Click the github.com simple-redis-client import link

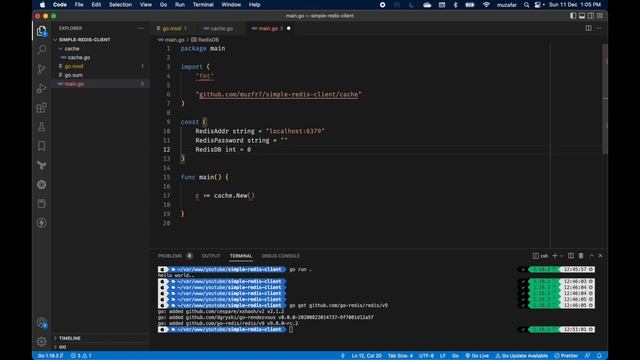coord(278,94)
